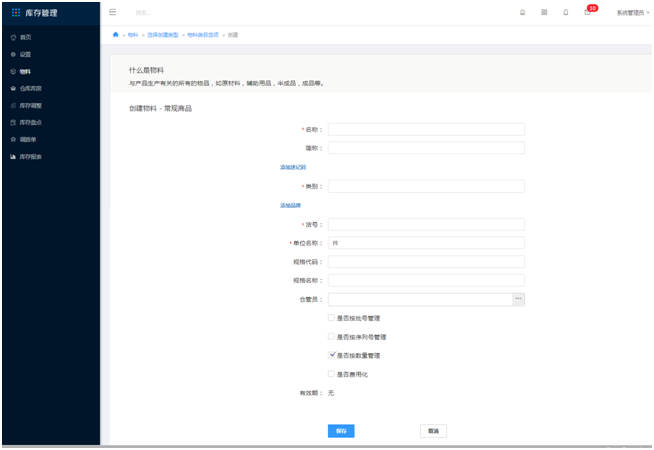The height and width of the screenshot is (450, 654).
Task: Click the 添加速记码 link
Action: coord(293,167)
